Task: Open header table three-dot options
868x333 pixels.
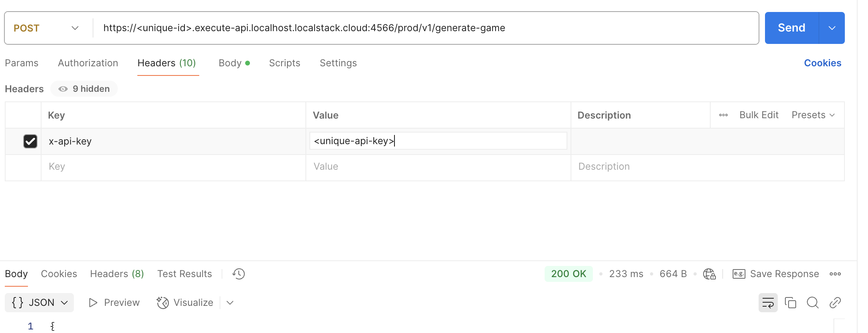Action: 723,115
